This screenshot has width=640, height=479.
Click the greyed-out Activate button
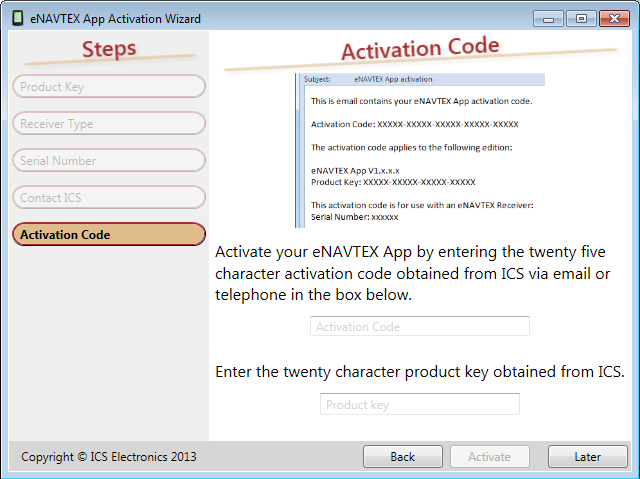(x=489, y=456)
